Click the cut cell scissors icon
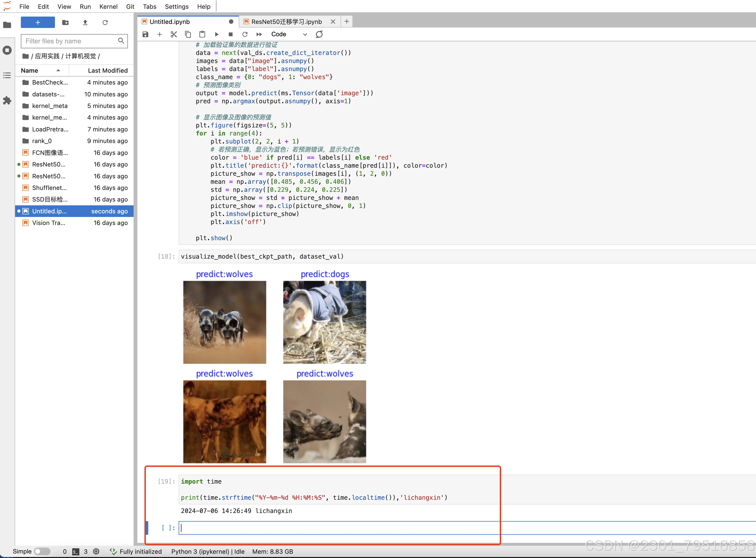The height and width of the screenshot is (558, 756). click(x=174, y=34)
